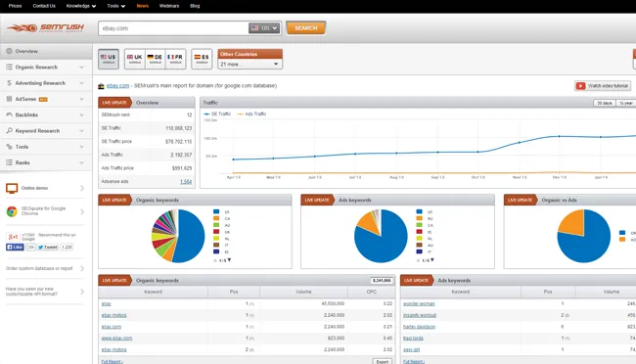Click the Organic keywords pie chart
Viewport: 636px width, 364px height.
[x=178, y=236]
